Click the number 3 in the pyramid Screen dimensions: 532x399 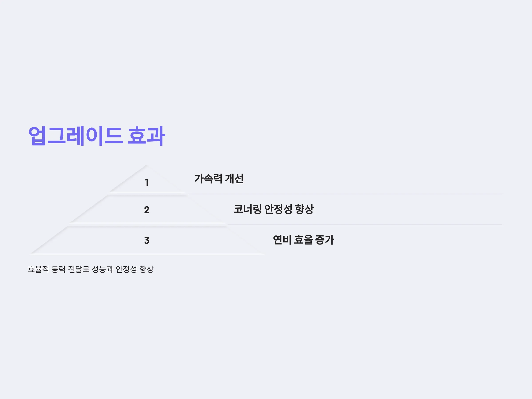tap(147, 241)
